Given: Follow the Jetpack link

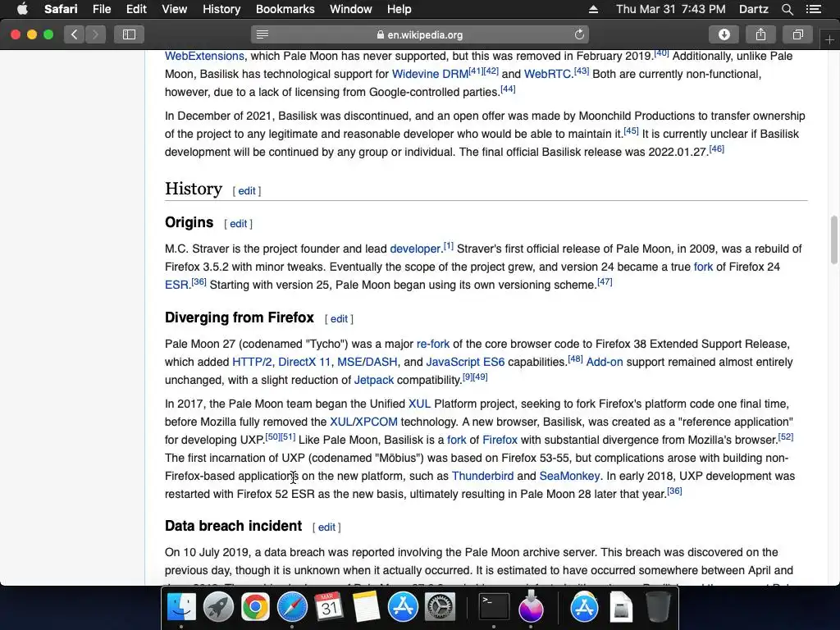Looking at the screenshot, I should [374, 381].
